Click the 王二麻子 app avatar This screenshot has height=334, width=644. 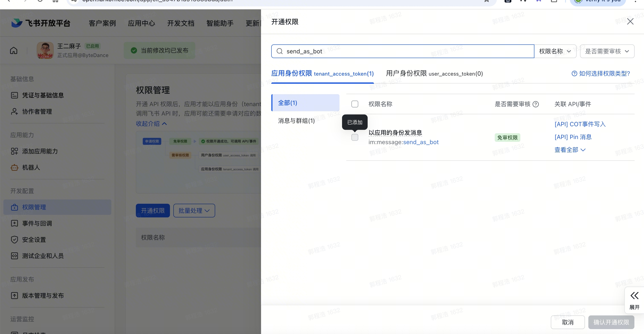[x=45, y=50]
